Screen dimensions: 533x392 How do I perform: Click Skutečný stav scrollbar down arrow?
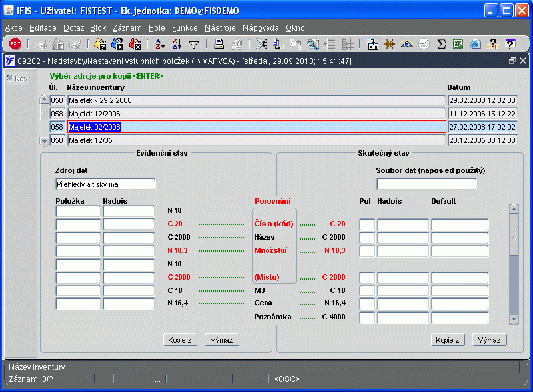click(514, 319)
